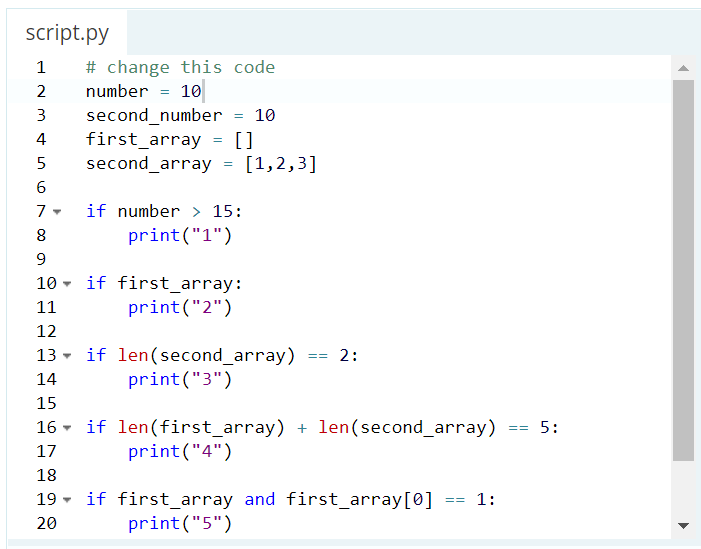Click the comment '# change this code'
Screen dimensions: 701x549
point(180,68)
